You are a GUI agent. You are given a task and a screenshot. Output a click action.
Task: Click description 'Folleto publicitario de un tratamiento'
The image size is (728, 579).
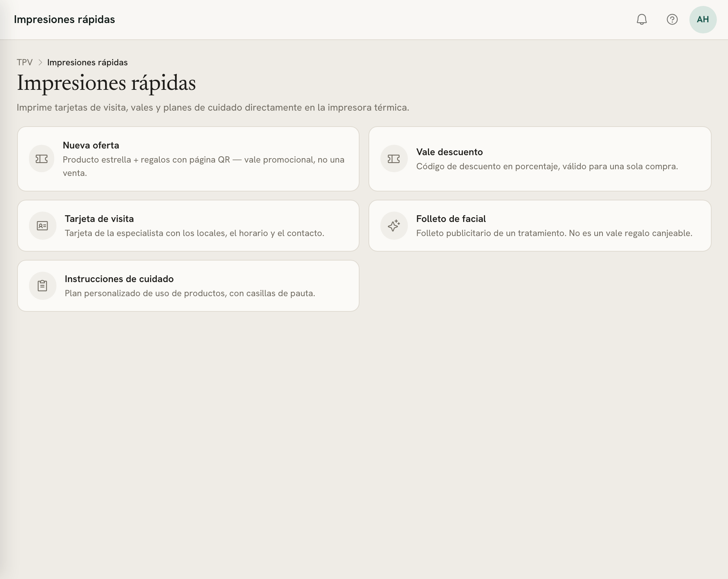point(554,233)
